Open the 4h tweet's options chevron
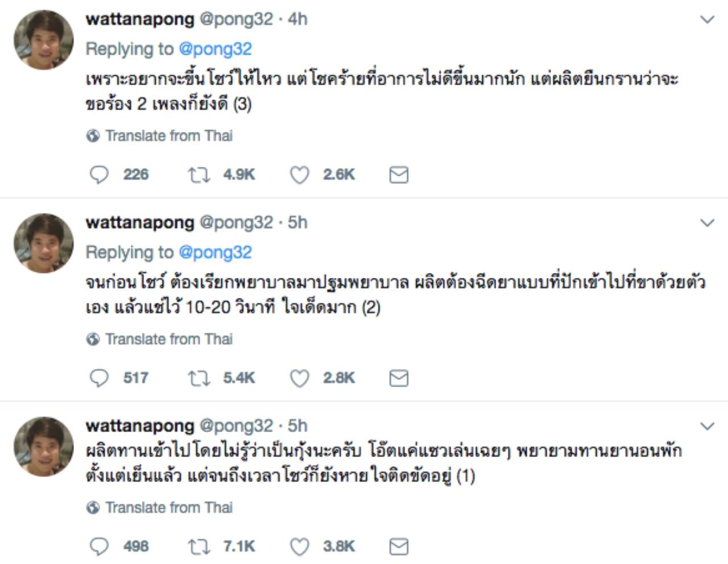Screen dimensions: 728x564 pyautogui.click(x=707, y=20)
